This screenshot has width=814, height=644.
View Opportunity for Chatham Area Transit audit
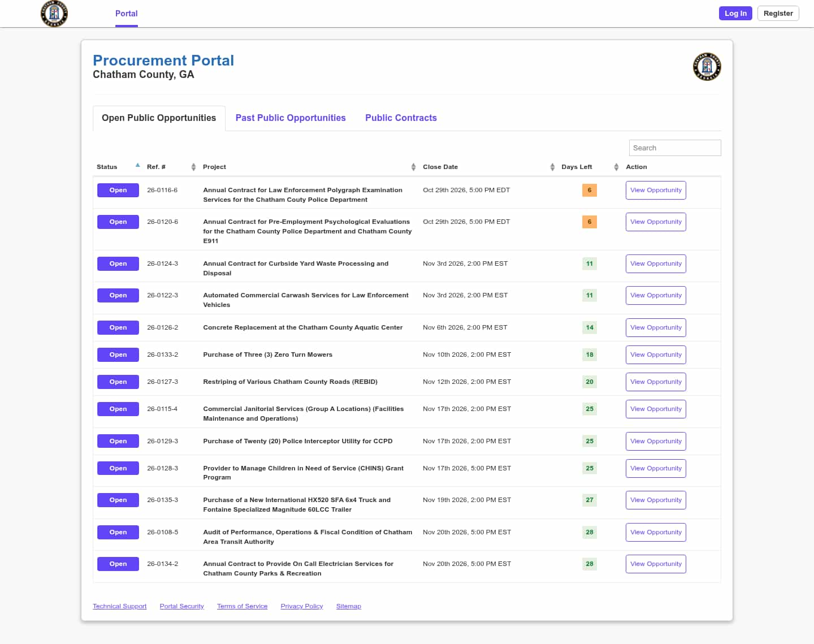656,532
